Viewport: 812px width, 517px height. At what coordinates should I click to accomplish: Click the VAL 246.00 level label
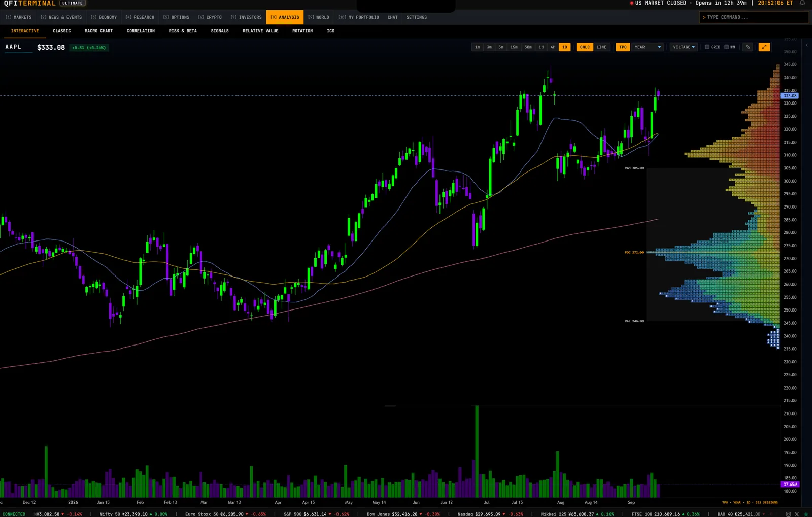pos(634,321)
